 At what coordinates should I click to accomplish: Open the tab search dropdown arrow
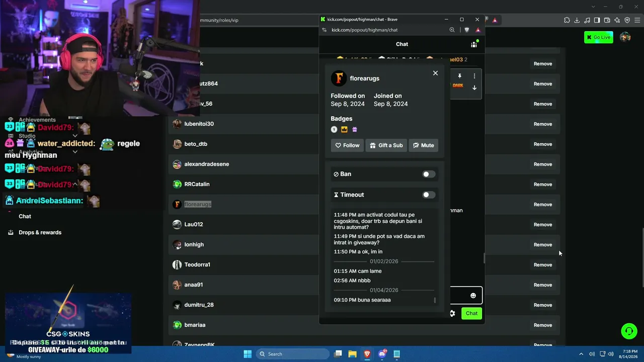click(x=593, y=7)
